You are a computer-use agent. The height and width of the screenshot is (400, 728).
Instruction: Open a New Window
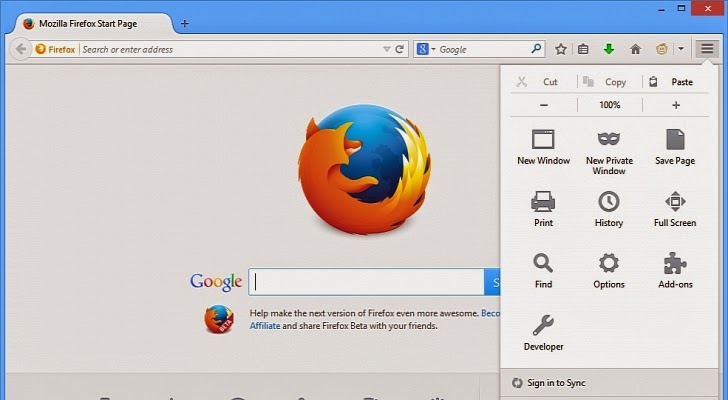pos(543,148)
